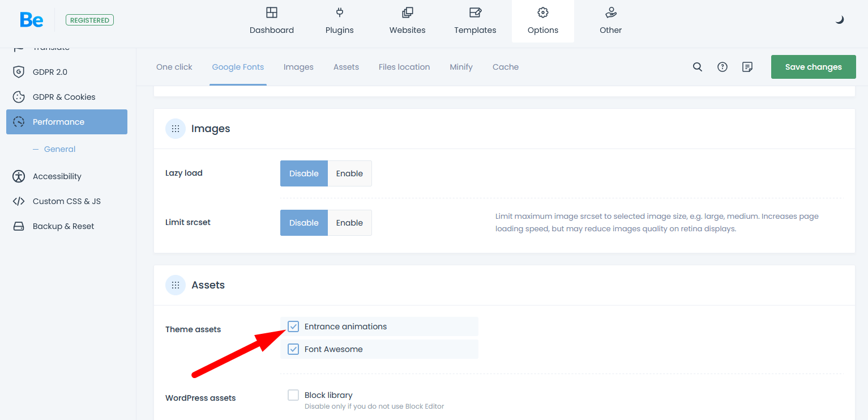Switch to the Minify tab
Viewport: 868px width, 420px height.
tap(461, 67)
